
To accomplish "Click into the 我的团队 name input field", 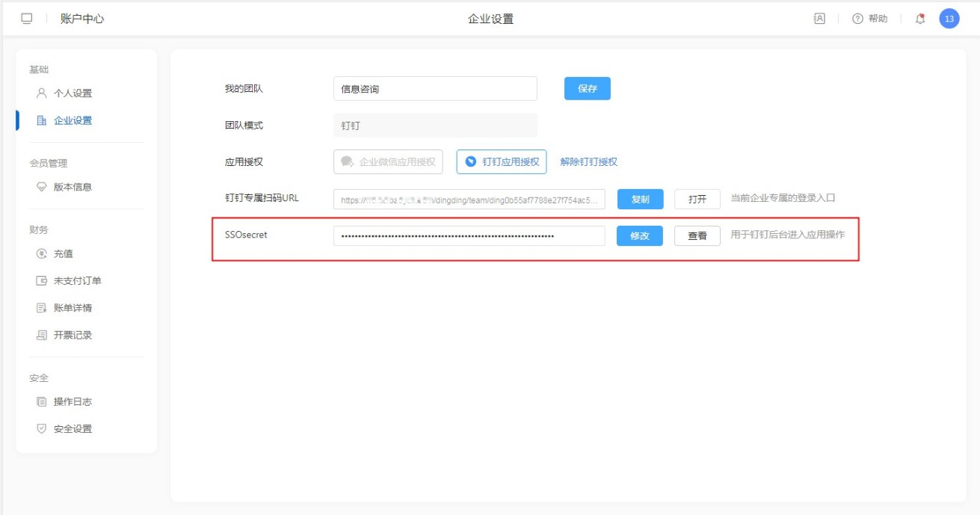I will coord(435,89).
